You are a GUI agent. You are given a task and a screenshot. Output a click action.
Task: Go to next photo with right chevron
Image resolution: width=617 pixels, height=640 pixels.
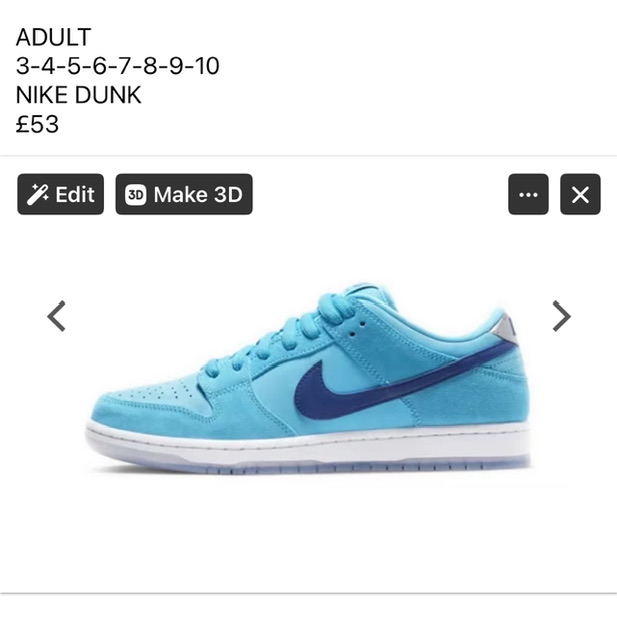tap(562, 316)
